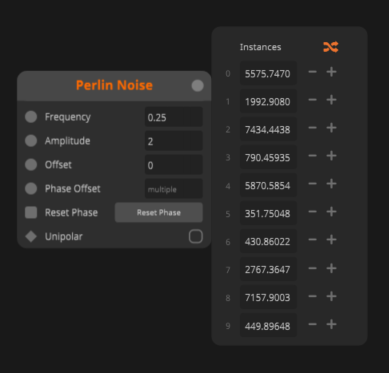Click the Unipolar label
Image resolution: width=389 pixels, height=373 pixels.
(x=64, y=237)
